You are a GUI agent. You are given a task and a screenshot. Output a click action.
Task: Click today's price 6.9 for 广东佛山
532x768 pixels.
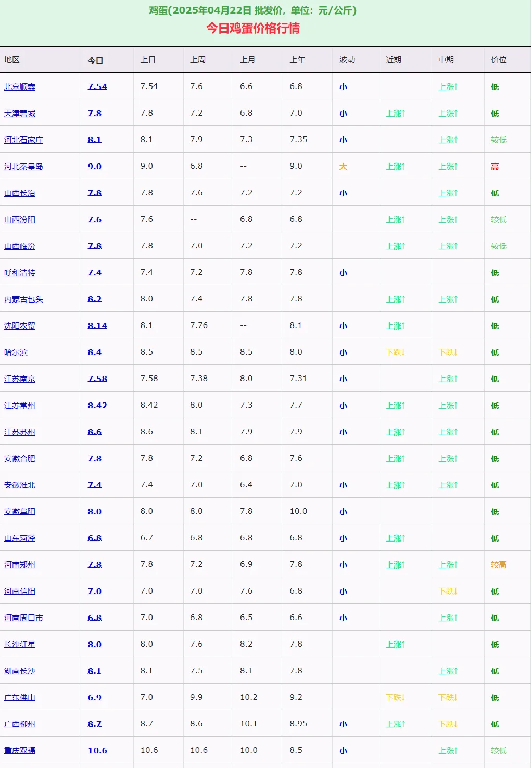[95, 697]
